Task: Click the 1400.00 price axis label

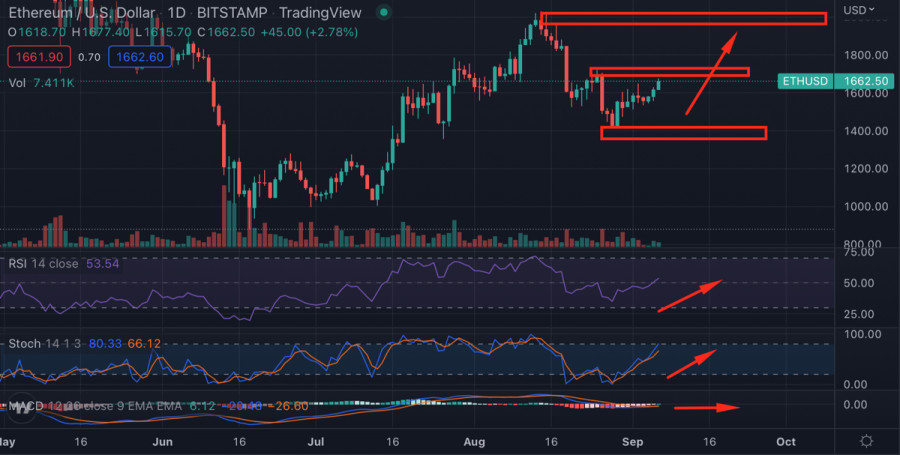Action: pos(866,131)
